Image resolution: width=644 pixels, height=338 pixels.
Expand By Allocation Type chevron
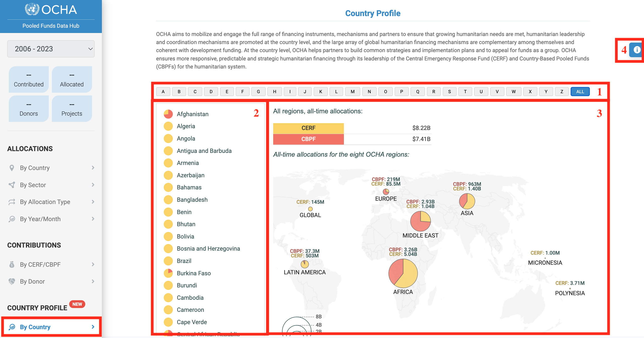(93, 202)
